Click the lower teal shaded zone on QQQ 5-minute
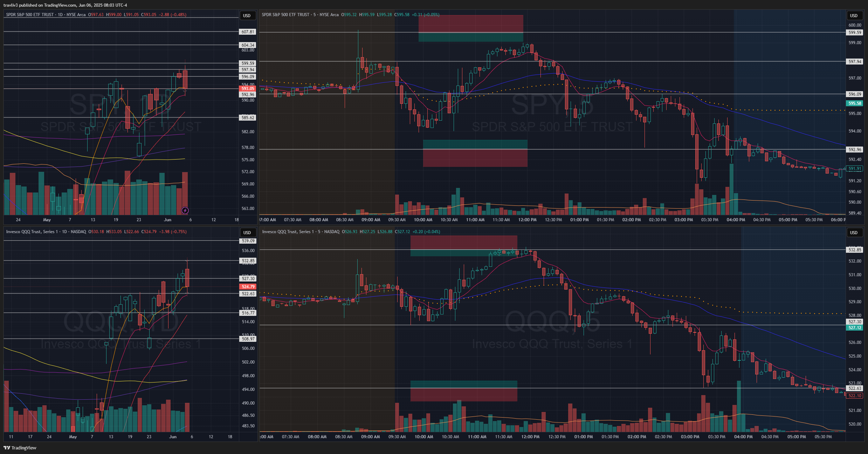The image size is (868, 454). pos(463,384)
